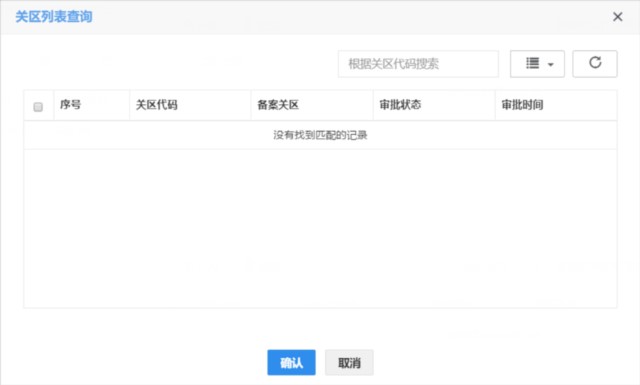Screen dimensions: 640x385
Task: Focus the 根据关区代码搜索 search box
Action: pos(418,64)
